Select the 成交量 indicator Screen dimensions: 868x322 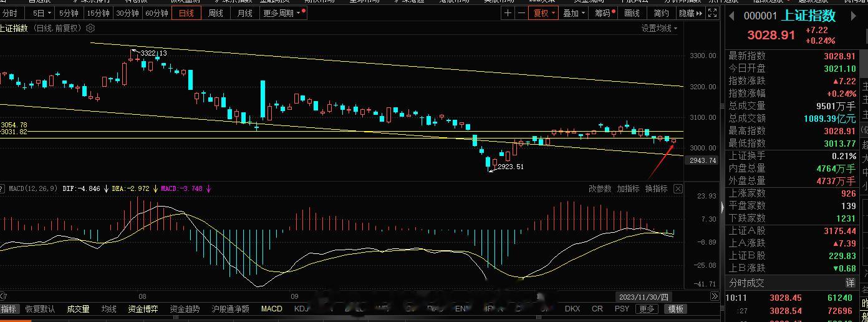click(x=78, y=309)
